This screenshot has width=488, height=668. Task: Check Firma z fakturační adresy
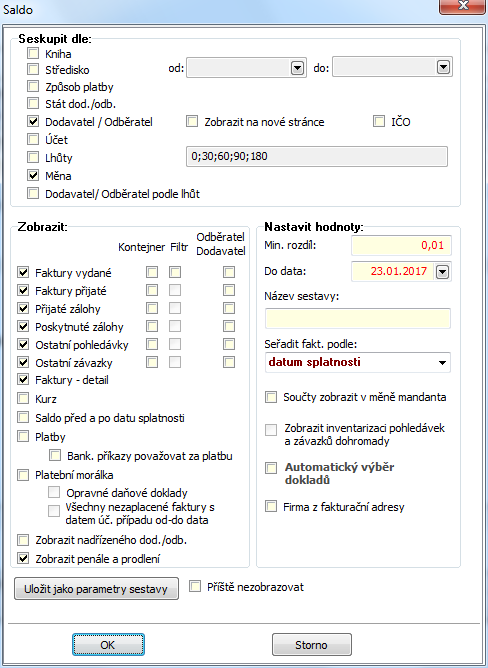click(271, 506)
